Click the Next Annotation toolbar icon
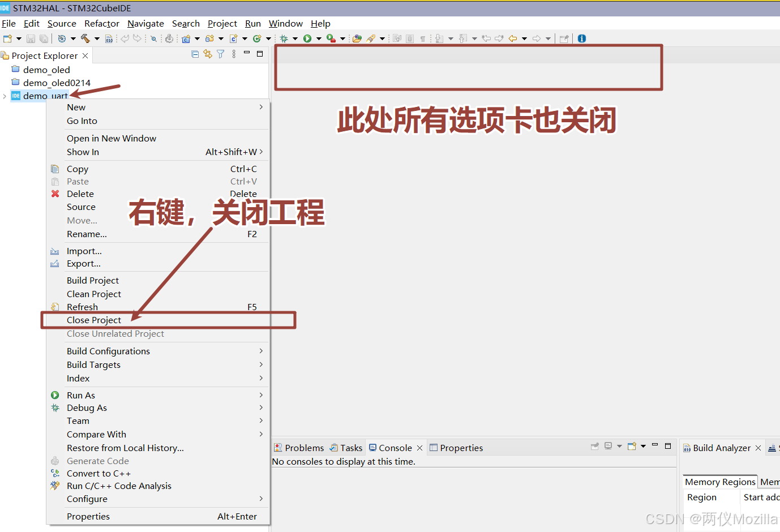 439,38
